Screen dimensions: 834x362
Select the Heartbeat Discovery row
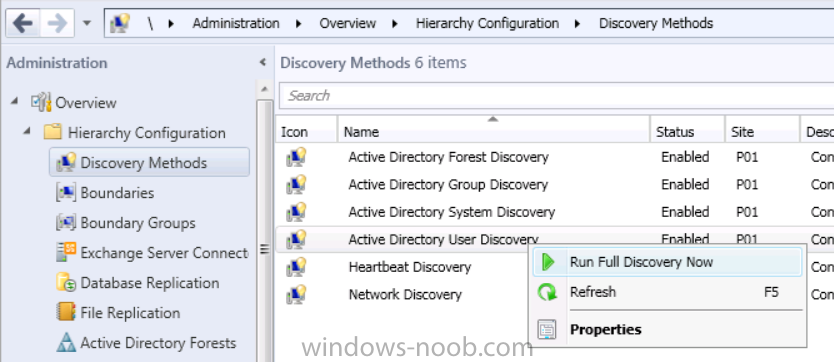click(410, 267)
